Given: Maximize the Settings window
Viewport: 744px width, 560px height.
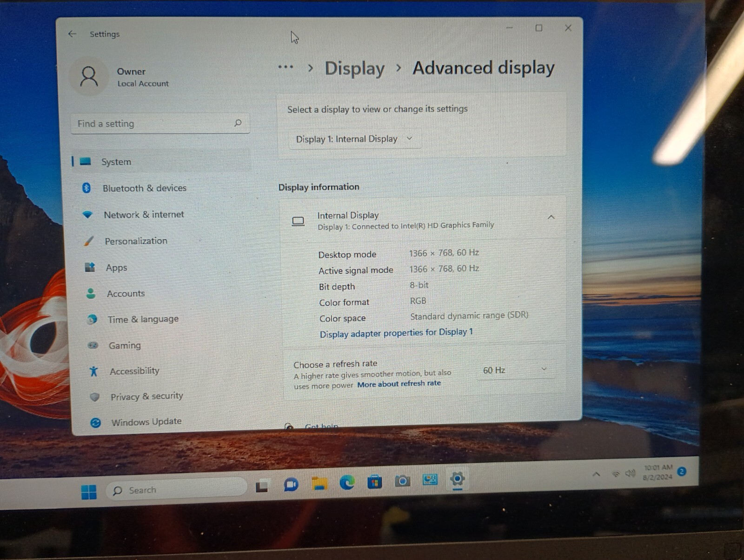Looking at the screenshot, I should [x=539, y=28].
